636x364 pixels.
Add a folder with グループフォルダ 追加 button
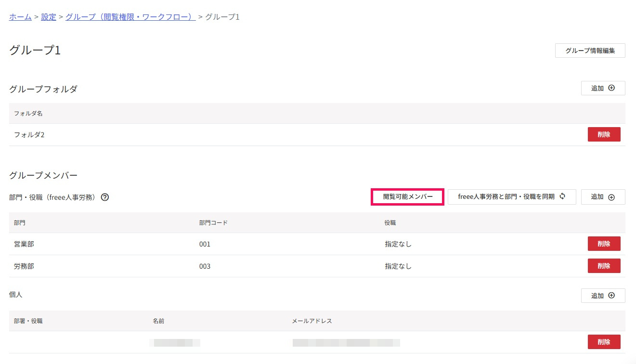[603, 88]
